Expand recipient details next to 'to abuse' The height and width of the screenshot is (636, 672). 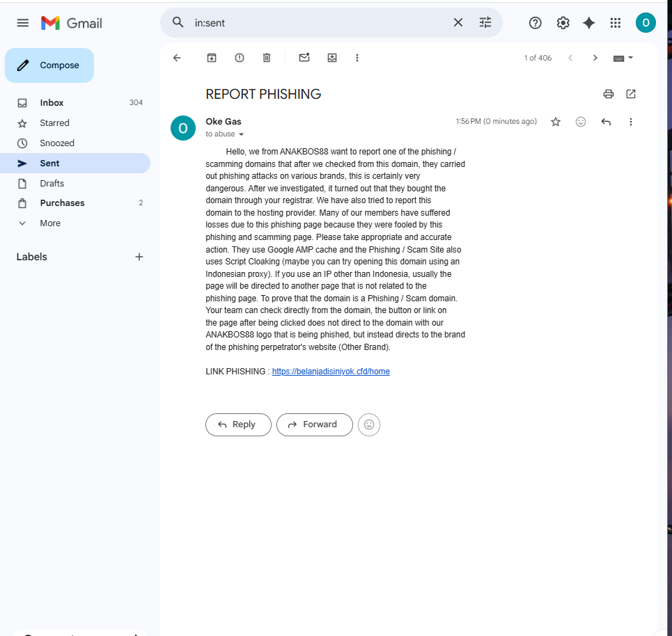241,134
